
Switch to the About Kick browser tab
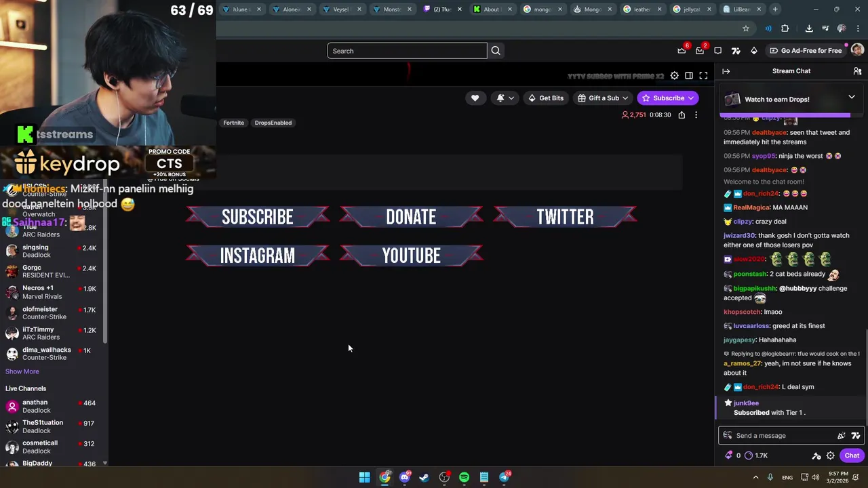[x=492, y=9]
